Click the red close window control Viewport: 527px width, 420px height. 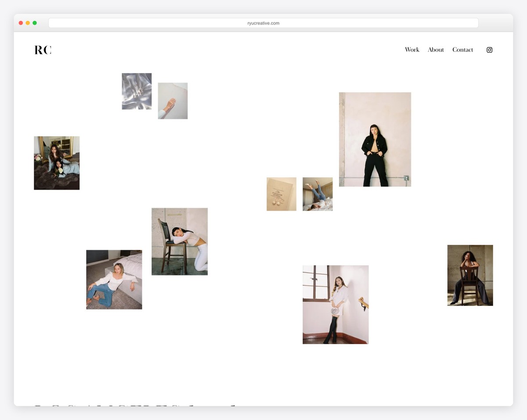20,22
